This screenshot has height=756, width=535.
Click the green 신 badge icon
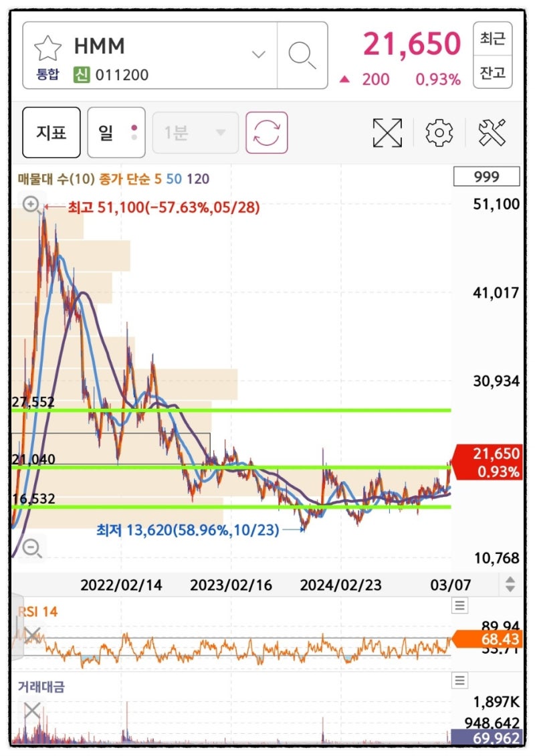[x=82, y=75]
